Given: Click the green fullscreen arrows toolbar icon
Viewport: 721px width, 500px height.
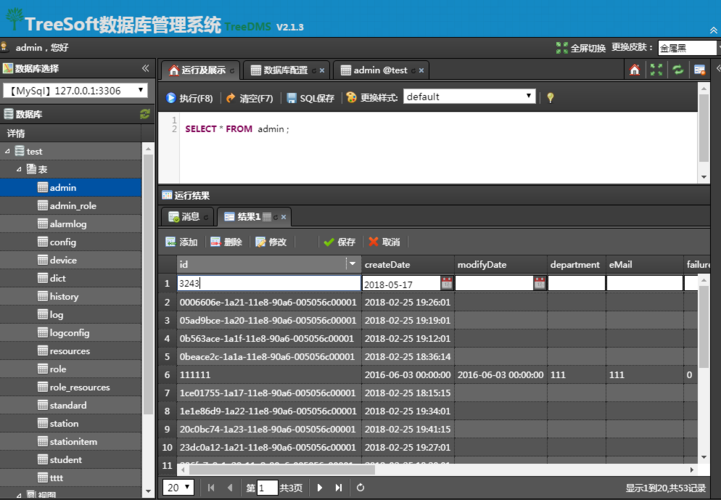Looking at the screenshot, I should click(656, 70).
